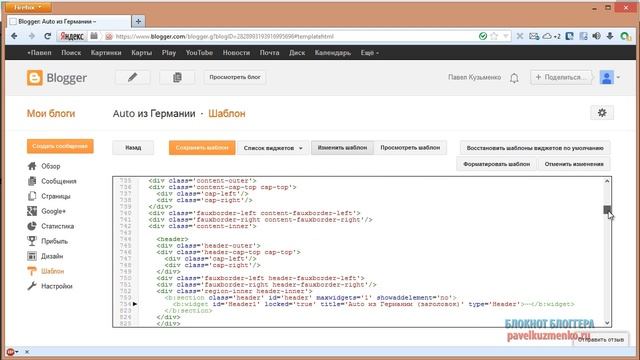Image resolution: width=640 pixels, height=360 pixels.
Task: Open Диск in Google bar
Action: [x=297, y=53]
